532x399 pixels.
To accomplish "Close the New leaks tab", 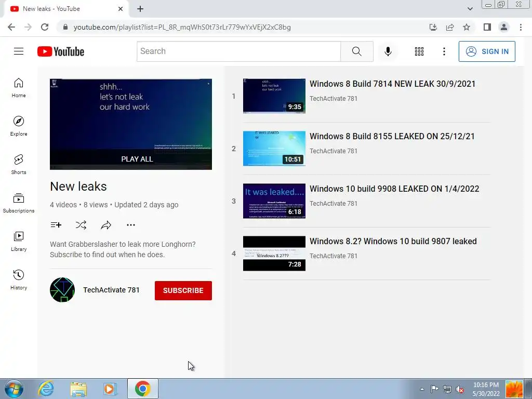I will [x=121, y=9].
